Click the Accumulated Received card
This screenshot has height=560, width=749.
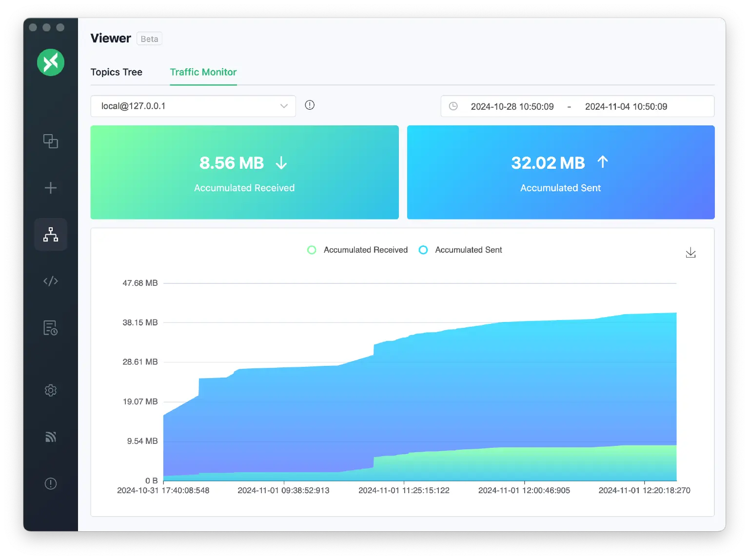[244, 172]
